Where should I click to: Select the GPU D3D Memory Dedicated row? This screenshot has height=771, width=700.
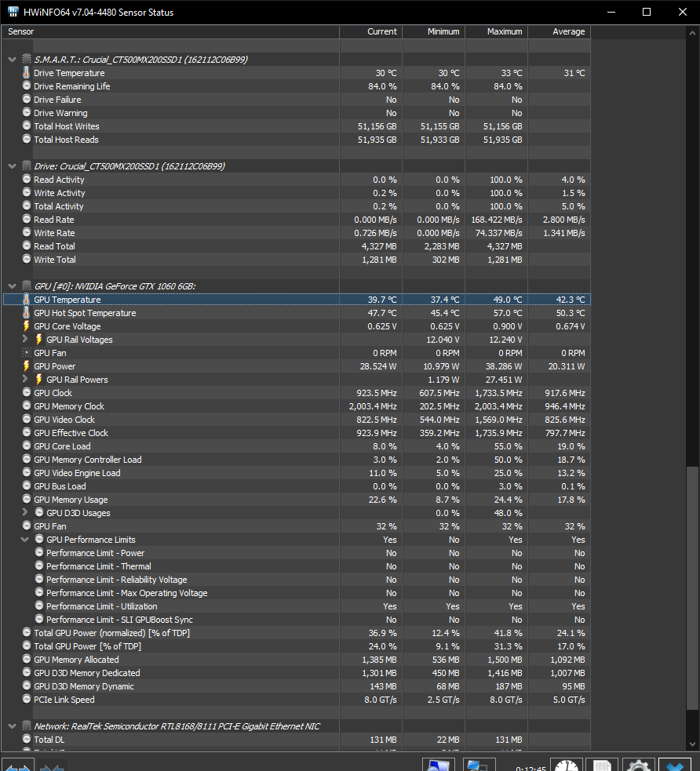297,673
